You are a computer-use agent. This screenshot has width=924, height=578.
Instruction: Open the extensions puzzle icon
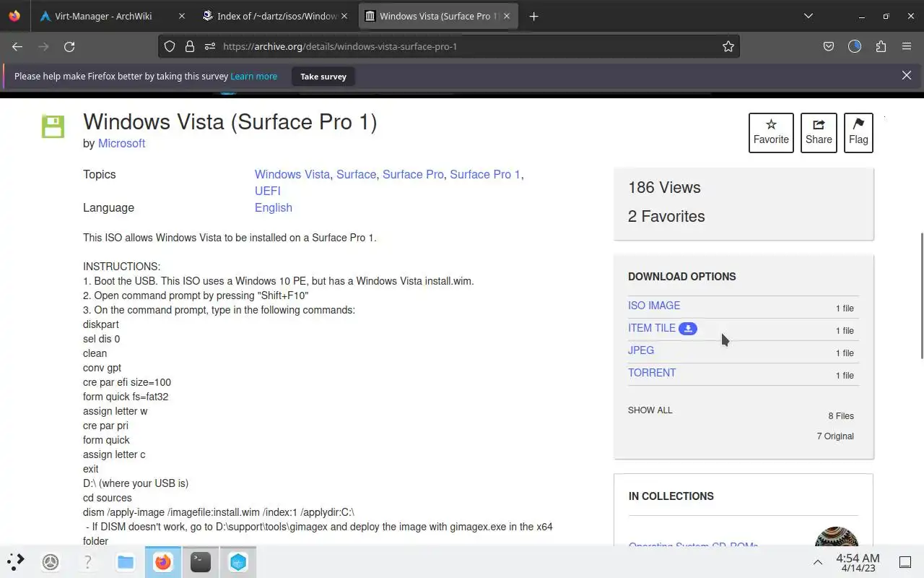tap(881, 46)
